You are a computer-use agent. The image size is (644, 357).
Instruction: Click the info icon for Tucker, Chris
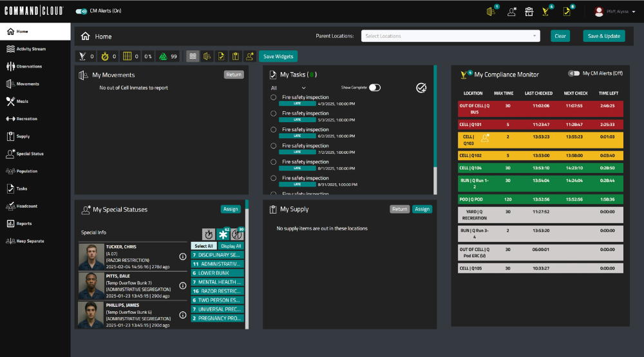tap(182, 256)
